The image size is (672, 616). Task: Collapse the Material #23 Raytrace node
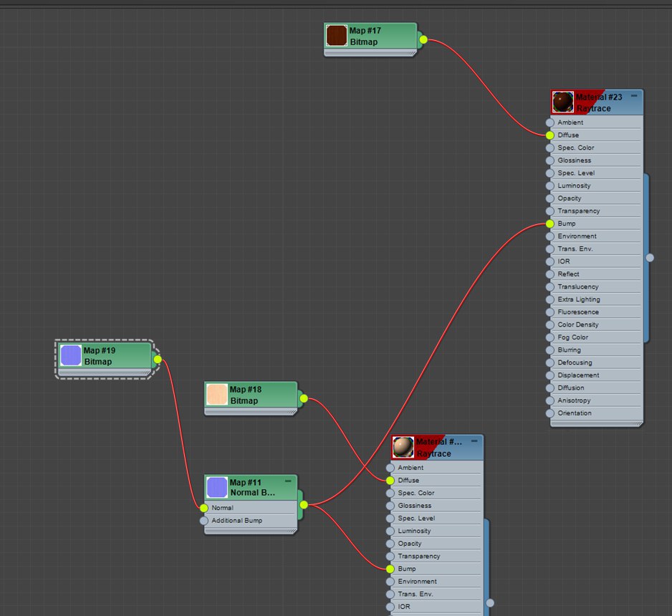pos(634,96)
